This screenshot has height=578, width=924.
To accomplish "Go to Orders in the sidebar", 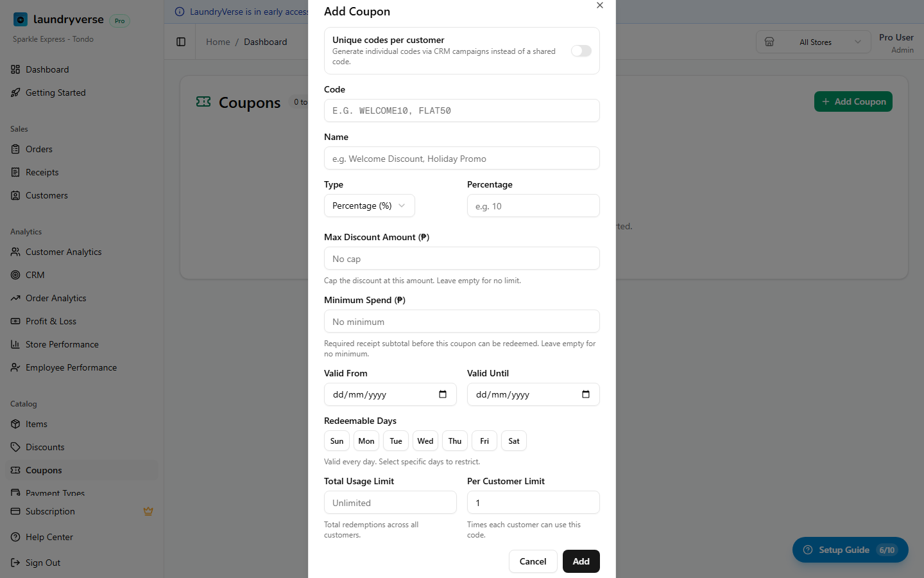I will pyautogui.click(x=81, y=149).
